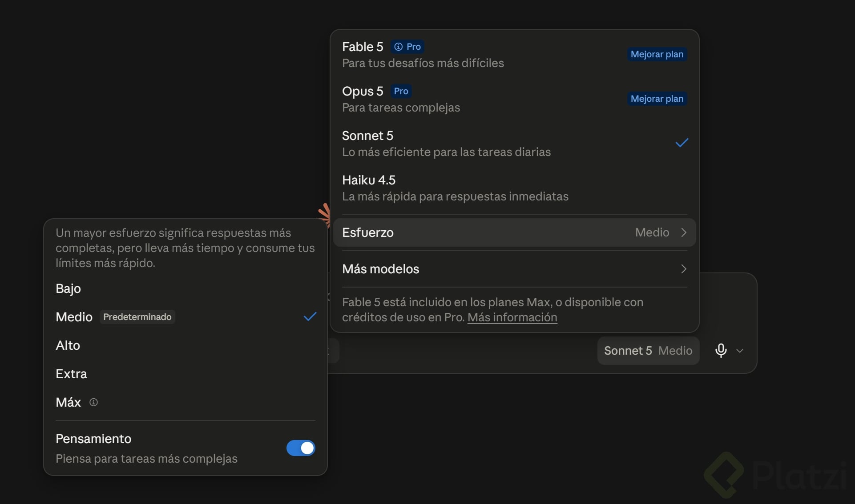Click Mejorar plan next to Opus 5
Screen dimensions: 855x504
click(x=657, y=99)
